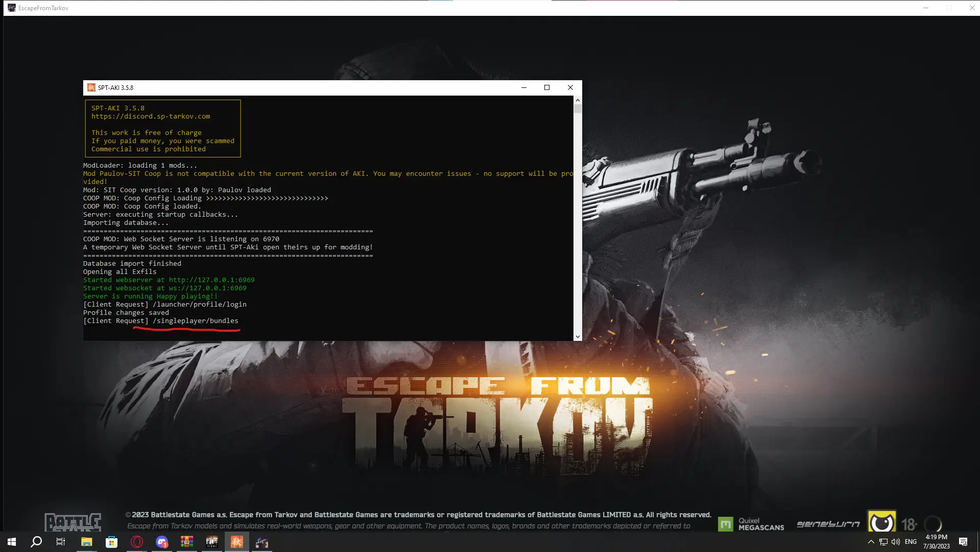The image size is (980, 552).
Task: Close the SPT-AKI 3.5.8 console window
Action: [570, 87]
